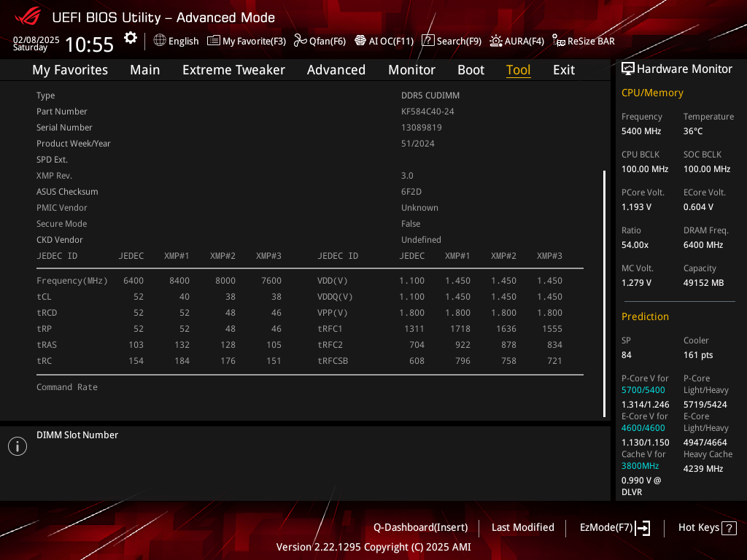Viewport: 747px width, 560px height.
Task: Open settings with the gear icon
Action: coord(131,38)
